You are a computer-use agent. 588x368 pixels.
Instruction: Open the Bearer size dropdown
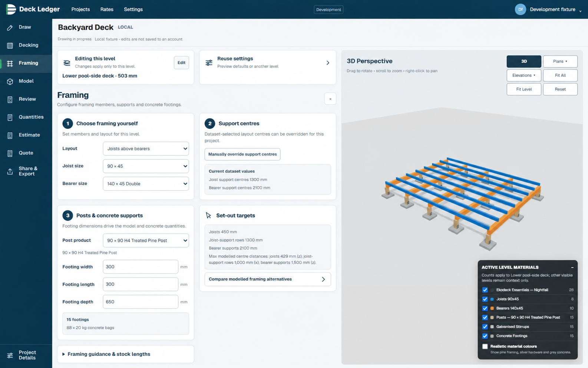point(146,184)
